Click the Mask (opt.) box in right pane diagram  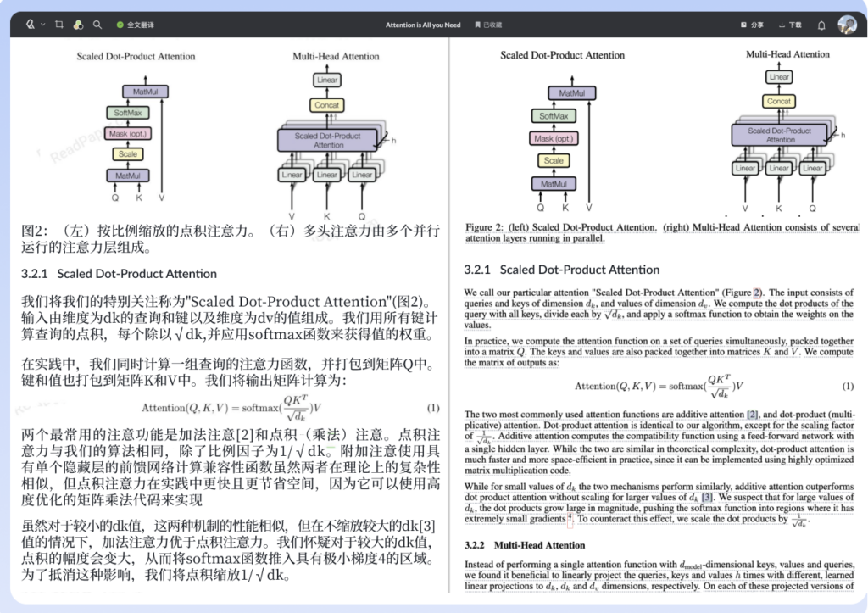point(554,138)
